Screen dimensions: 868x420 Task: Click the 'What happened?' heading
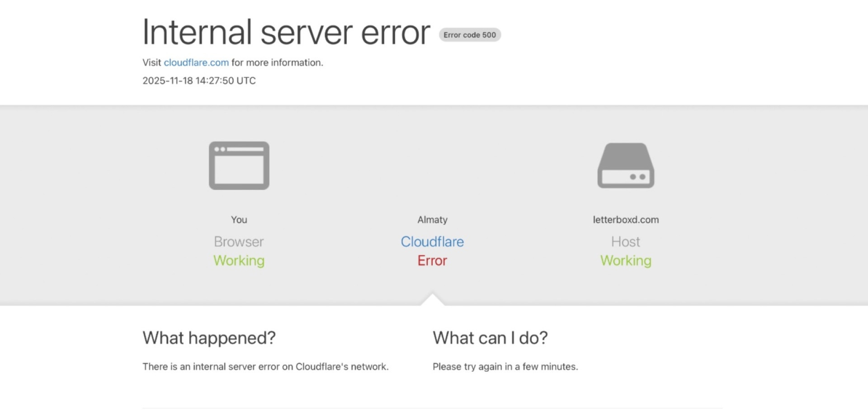[x=209, y=338]
